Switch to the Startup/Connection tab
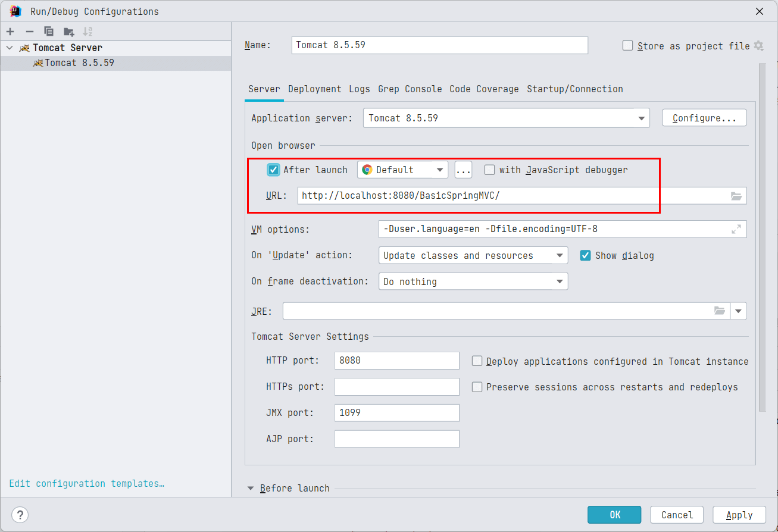The width and height of the screenshot is (778, 532). 575,89
